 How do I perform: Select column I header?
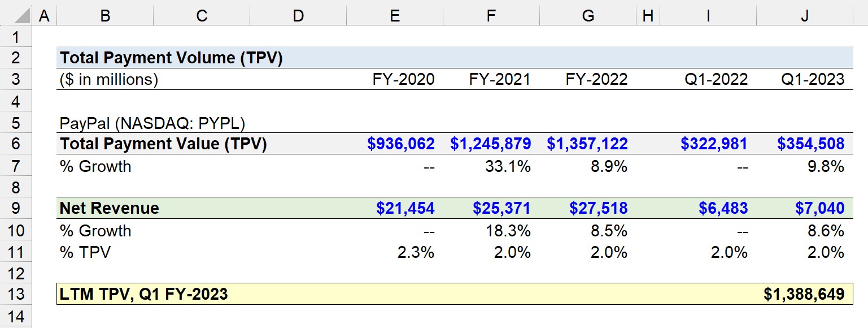[708, 16]
